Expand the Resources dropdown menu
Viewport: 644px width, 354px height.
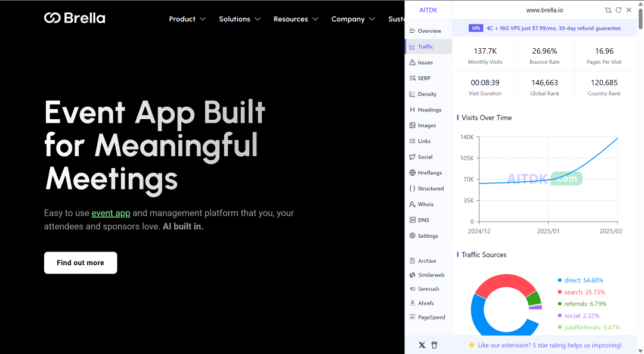(296, 19)
